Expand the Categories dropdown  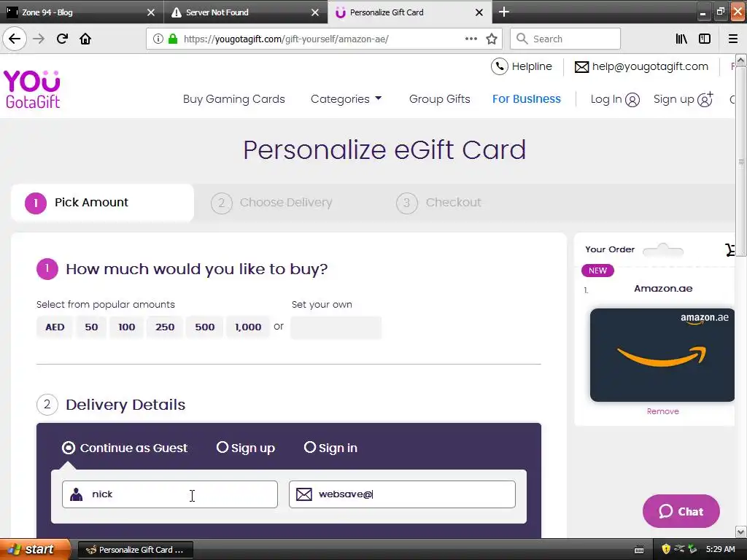point(347,99)
